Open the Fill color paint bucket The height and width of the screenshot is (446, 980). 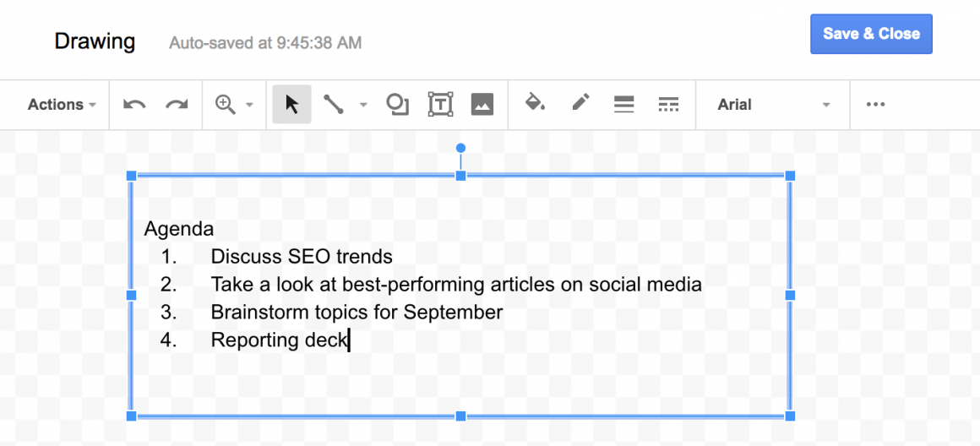tap(535, 103)
